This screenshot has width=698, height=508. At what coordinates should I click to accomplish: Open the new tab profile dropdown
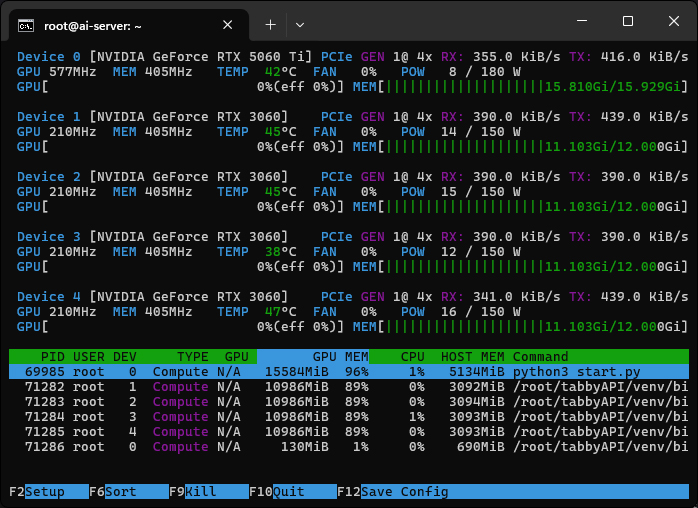pyautogui.click(x=300, y=25)
